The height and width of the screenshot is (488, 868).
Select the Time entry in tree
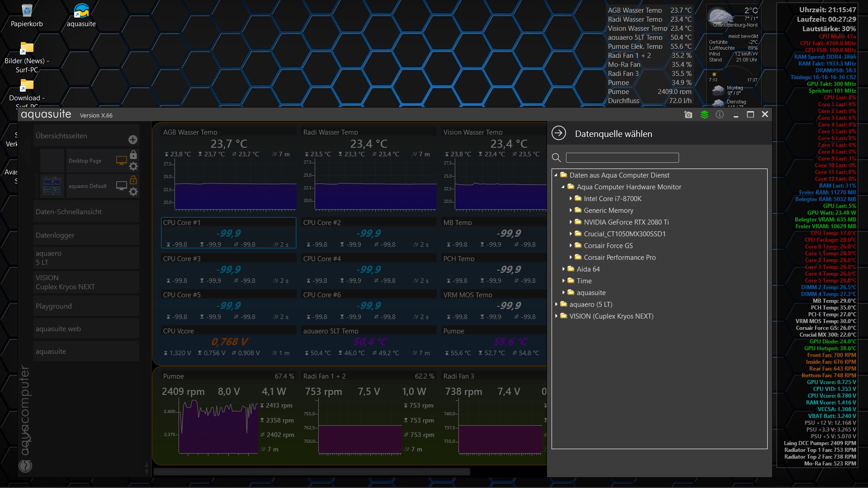pyautogui.click(x=584, y=281)
